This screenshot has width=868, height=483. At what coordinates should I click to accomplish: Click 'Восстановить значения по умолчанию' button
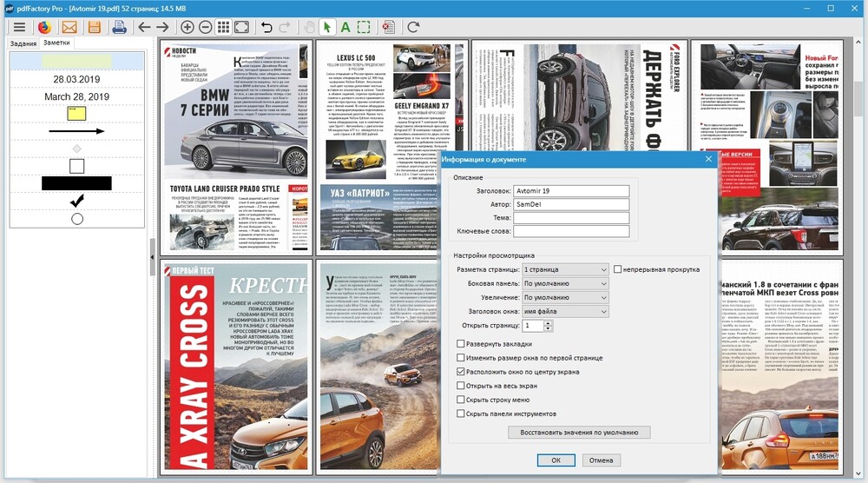[x=578, y=432]
